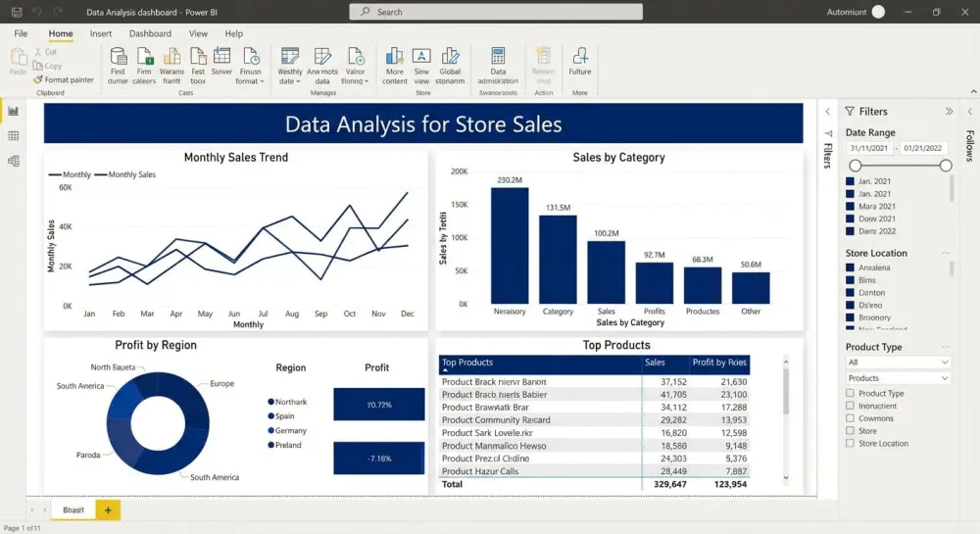Image resolution: width=980 pixels, height=534 pixels.
Task: Click the Copy icon
Action: [38, 66]
